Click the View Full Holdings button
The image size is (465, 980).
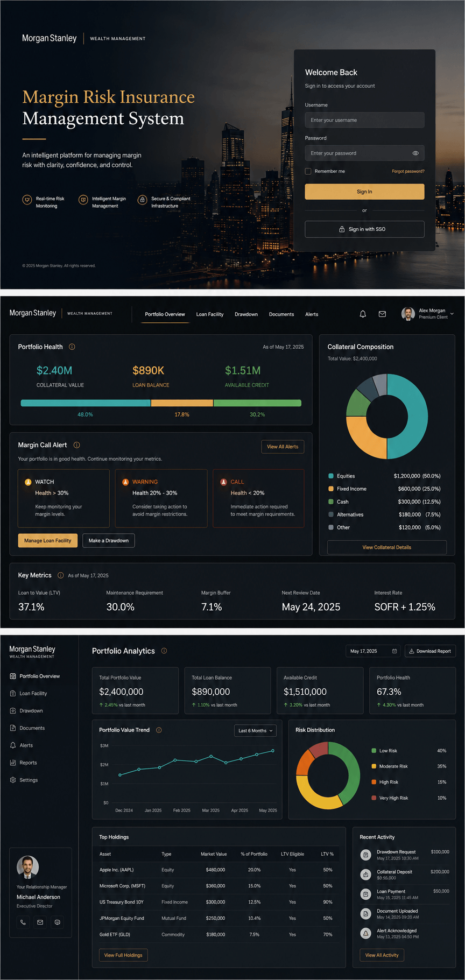pyautogui.click(x=123, y=955)
